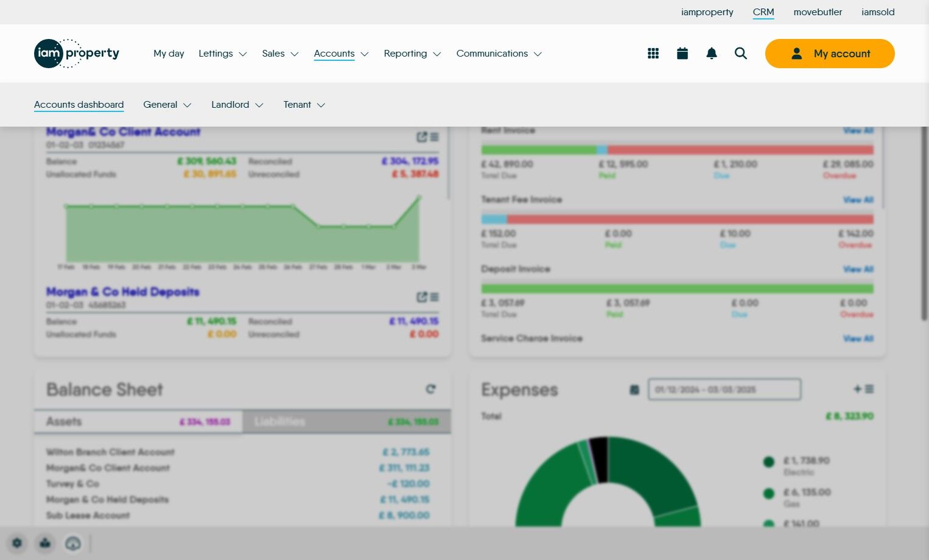Expand the Lettings dropdown menu
This screenshot has width=929, height=560.
pyautogui.click(x=223, y=54)
